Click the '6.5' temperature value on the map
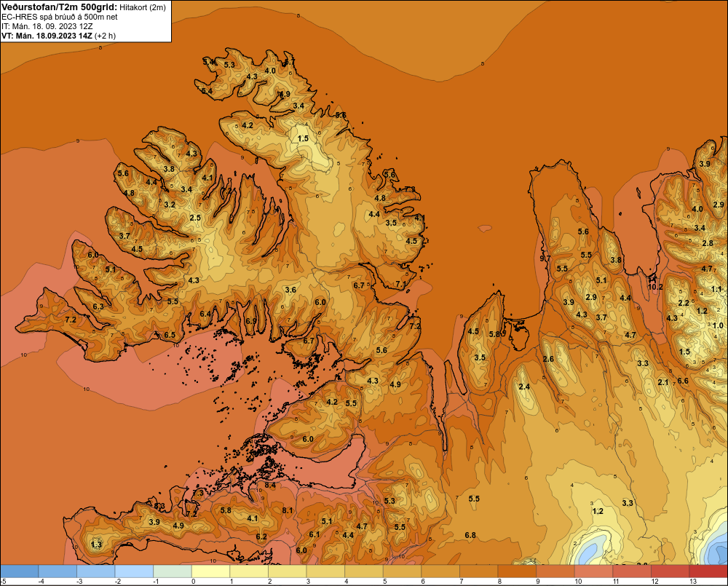The height and width of the screenshot is (586, 728). click(x=170, y=335)
